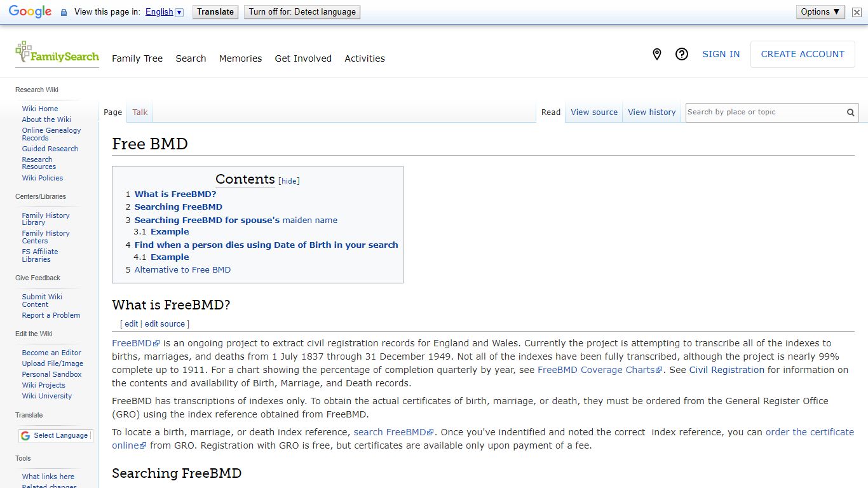Click the help question mark icon
Viewport: 868px width, 488px height.
point(682,55)
